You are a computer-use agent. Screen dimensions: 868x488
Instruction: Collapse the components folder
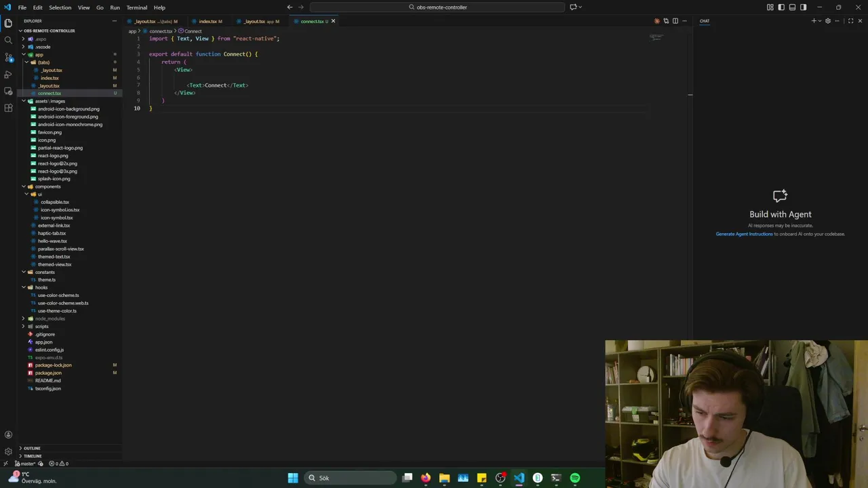(47, 186)
